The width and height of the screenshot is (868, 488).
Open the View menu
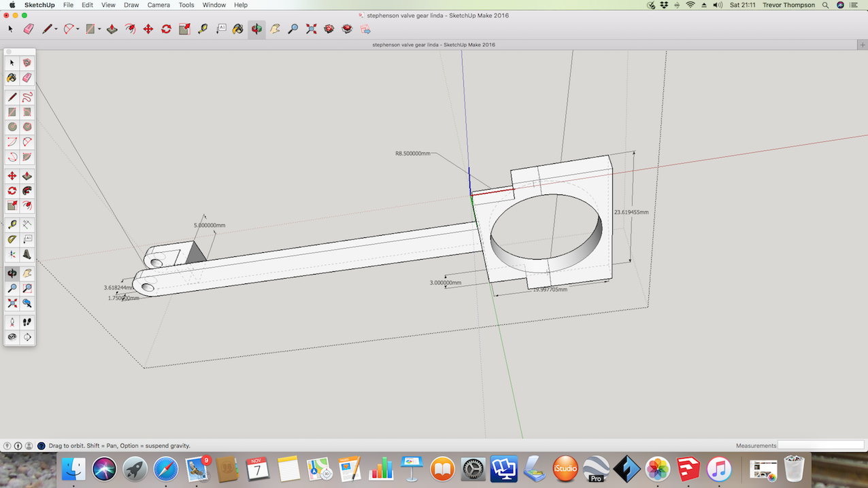(108, 5)
